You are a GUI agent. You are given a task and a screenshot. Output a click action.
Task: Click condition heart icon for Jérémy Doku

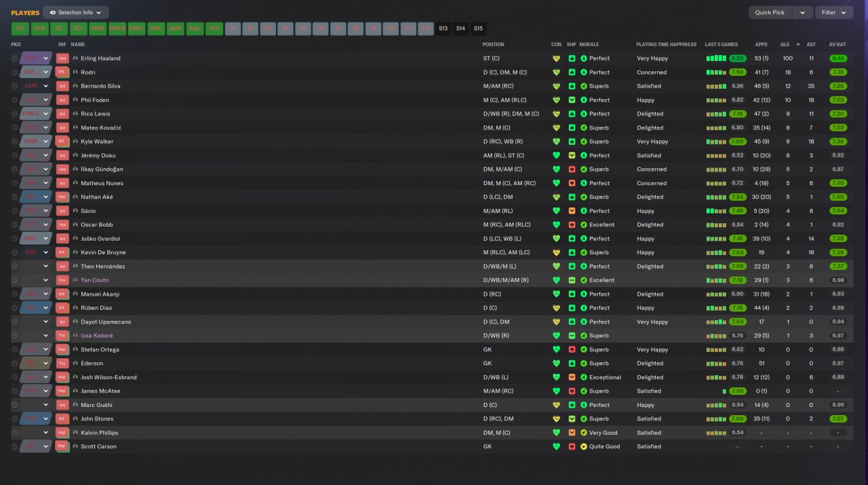(x=556, y=155)
